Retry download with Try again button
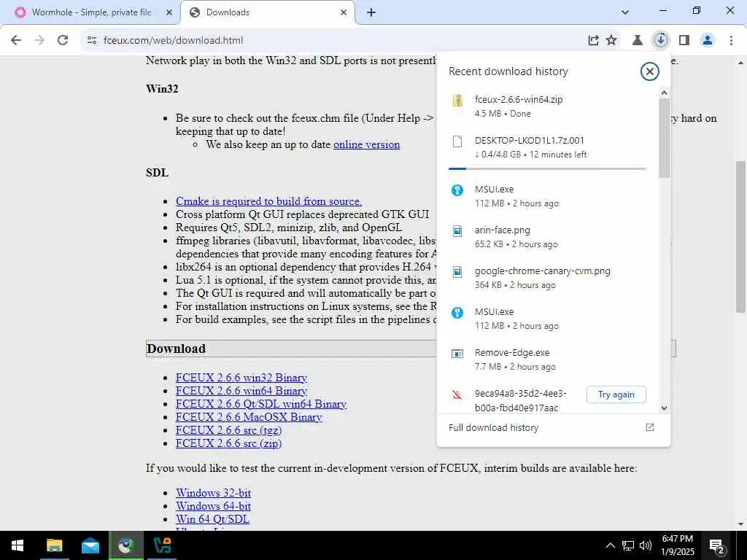747x560 pixels. click(x=616, y=394)
